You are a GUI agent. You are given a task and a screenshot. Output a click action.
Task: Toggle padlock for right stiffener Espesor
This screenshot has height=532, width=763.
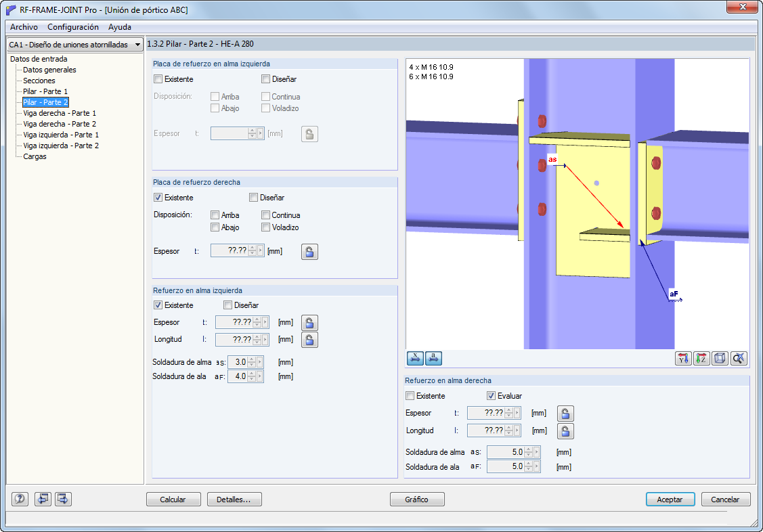(x=565, y=414)
